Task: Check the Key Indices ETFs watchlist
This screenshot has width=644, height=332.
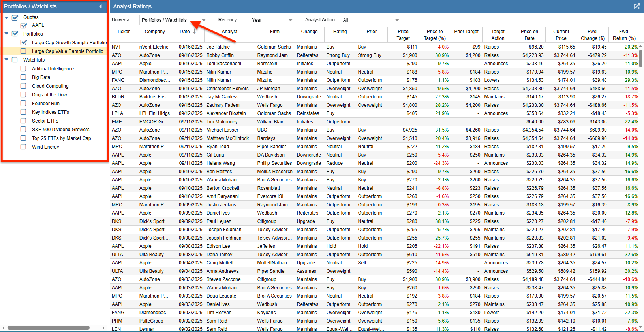Action: pyautogui.click(x=23, y=112)
